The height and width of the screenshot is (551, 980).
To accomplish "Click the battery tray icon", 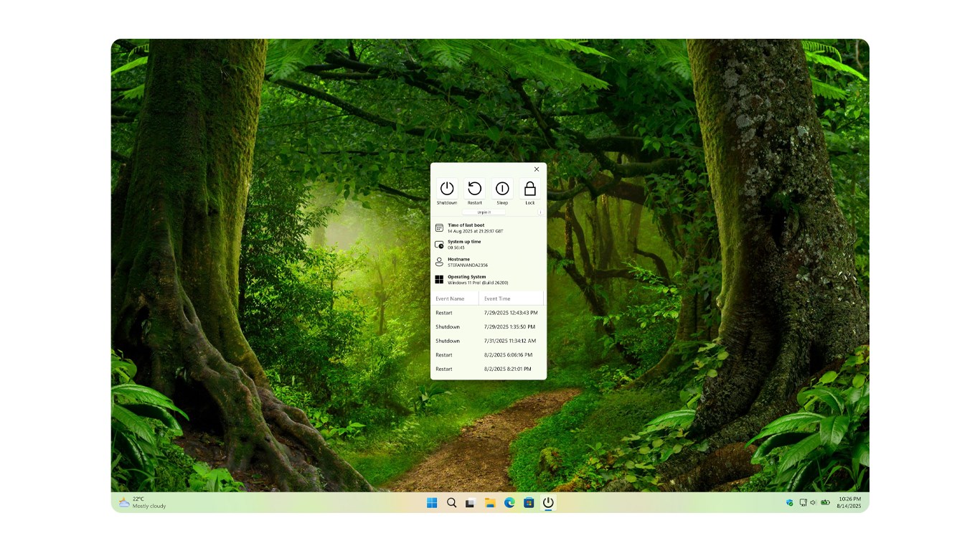I will [x=825, y=503].
